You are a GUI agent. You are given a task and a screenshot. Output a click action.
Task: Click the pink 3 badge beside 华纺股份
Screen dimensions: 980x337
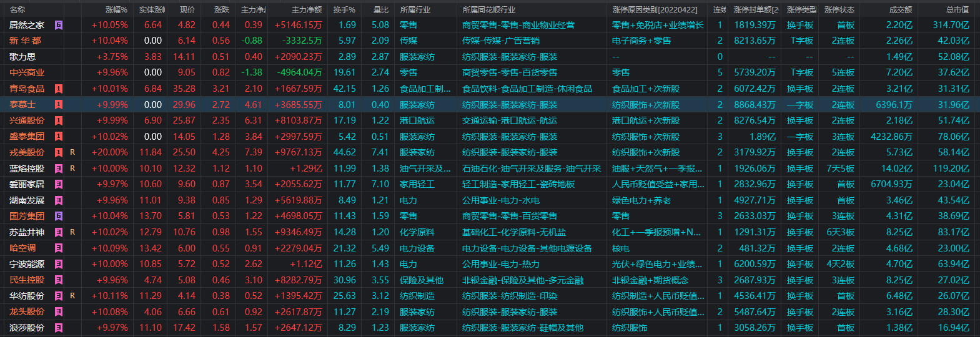pyautogui.click(x=59, y=296)
